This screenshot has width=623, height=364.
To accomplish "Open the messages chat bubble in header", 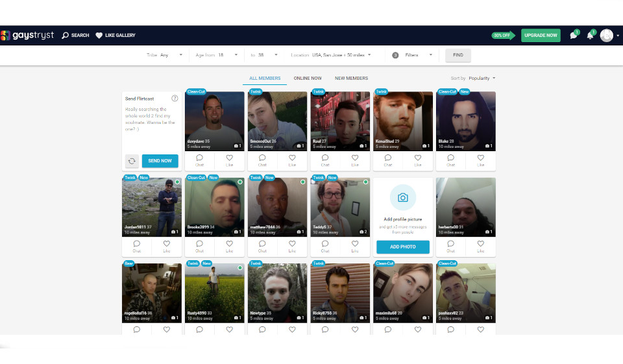I will [574, 35].
